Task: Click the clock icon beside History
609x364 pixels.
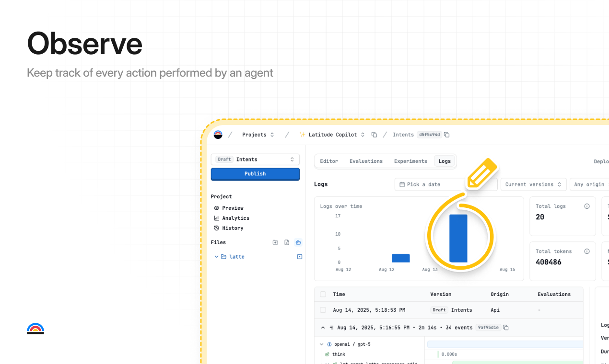Action: [217, 228]
